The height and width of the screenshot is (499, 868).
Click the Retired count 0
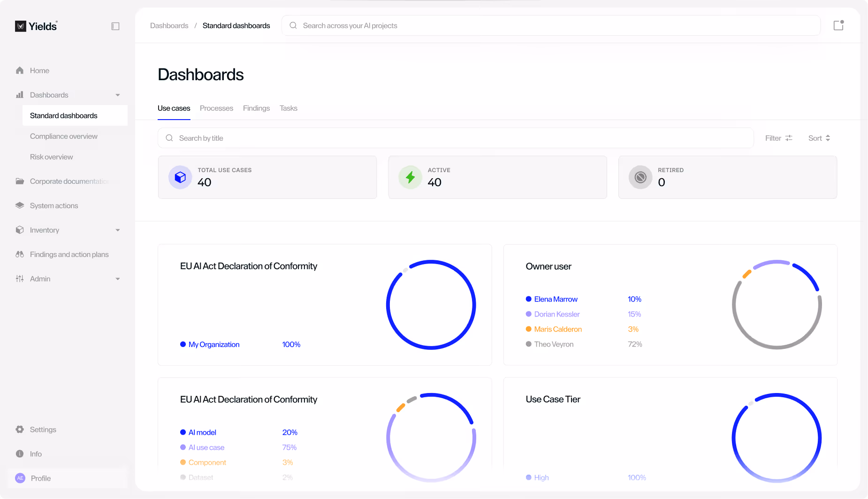662,182
